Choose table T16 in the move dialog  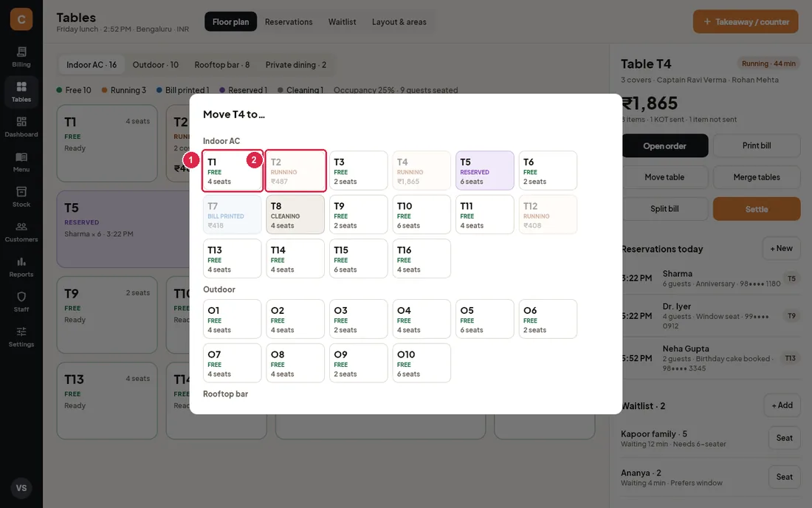coord(422,259)
